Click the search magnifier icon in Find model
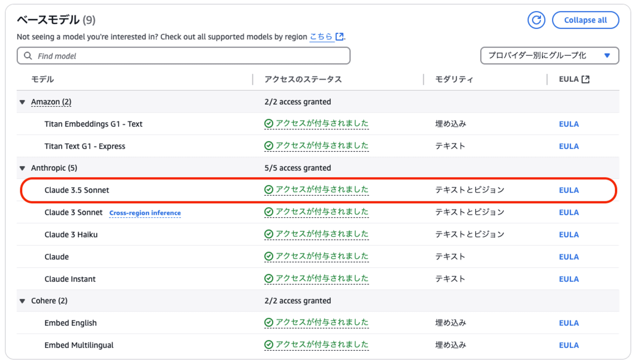635x364 pixels. [x=28, y=56]
